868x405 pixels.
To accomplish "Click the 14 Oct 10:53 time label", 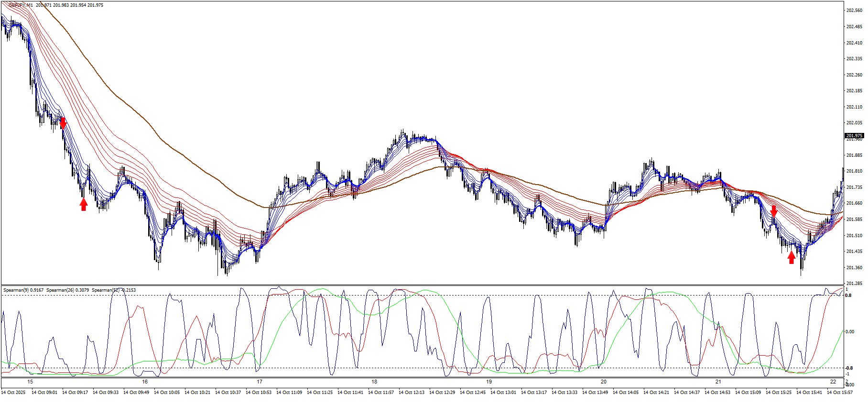I will pyautogui.click(x=259, y=393).
